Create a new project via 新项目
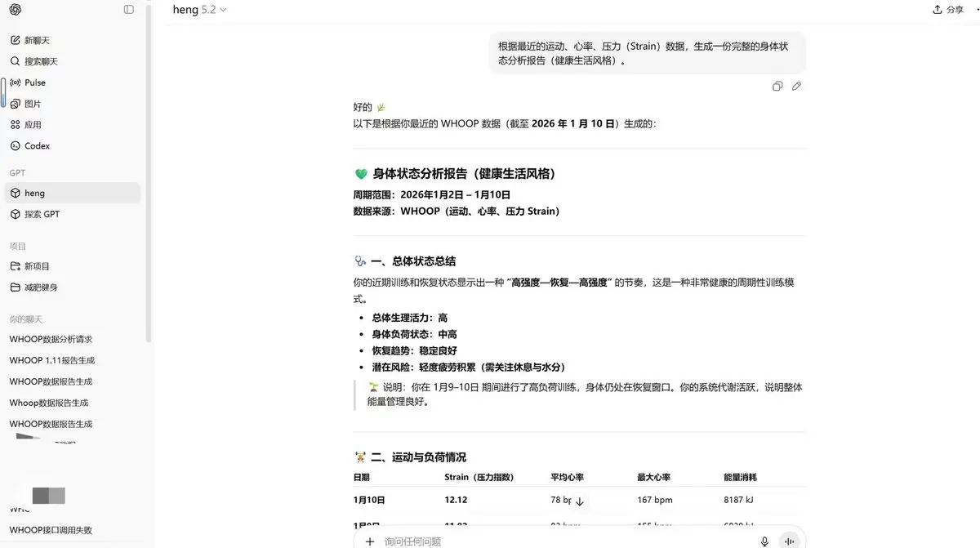Image resolution: width=980 pixels, height=548 pixels. pos(72,266)
